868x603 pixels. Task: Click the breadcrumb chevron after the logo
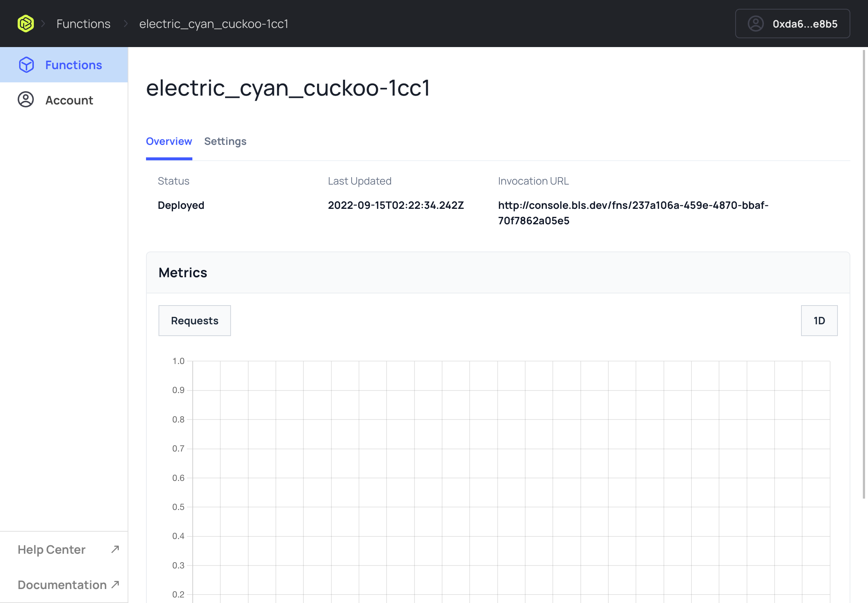tap(43, 24)
